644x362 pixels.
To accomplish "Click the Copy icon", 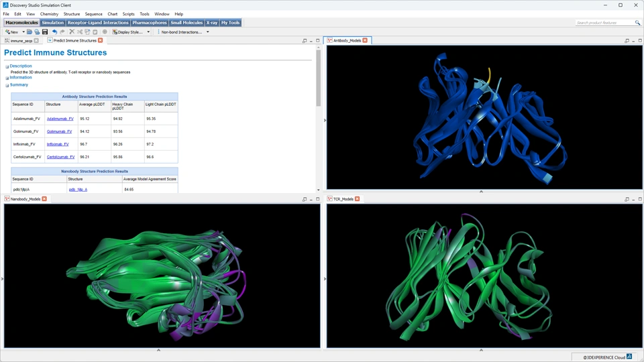I will [87, 32].
